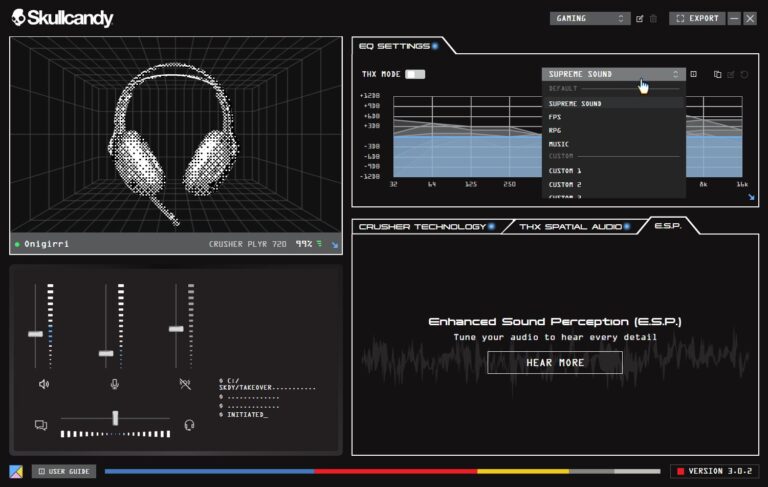Click the speaker volume icon
The width and height of the screenshot is (768, 487).
coord(43,384)
